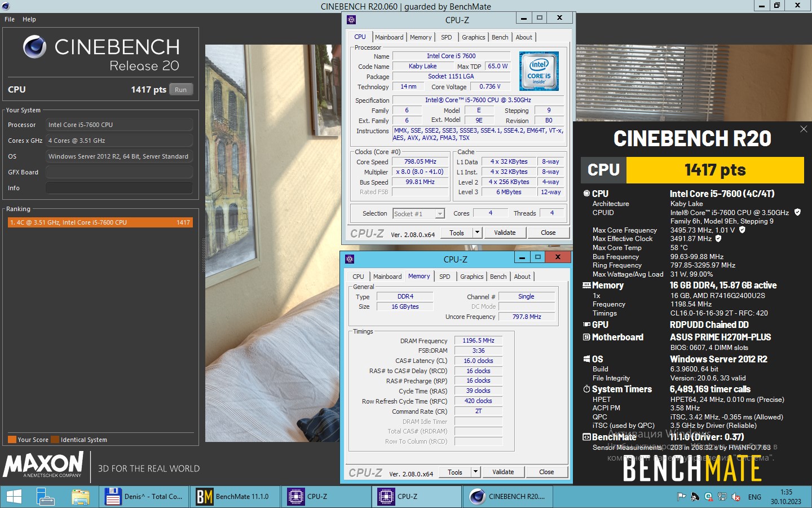
Task: Click the ENG language indicator in tray
Action: [754, 497]
